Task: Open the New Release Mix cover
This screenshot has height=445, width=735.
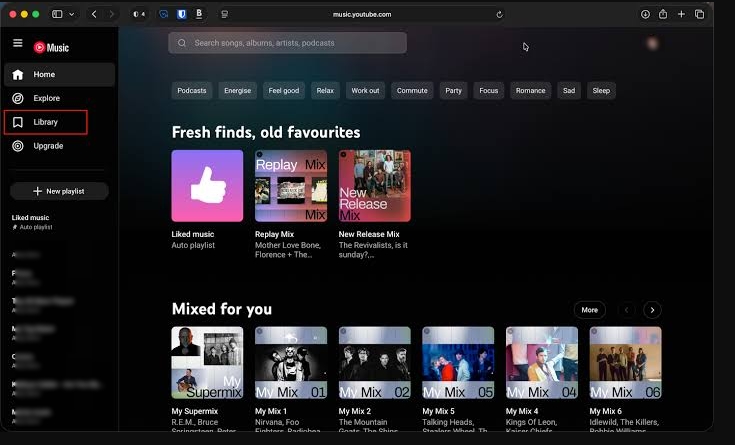Action: (x=375, y=186)
